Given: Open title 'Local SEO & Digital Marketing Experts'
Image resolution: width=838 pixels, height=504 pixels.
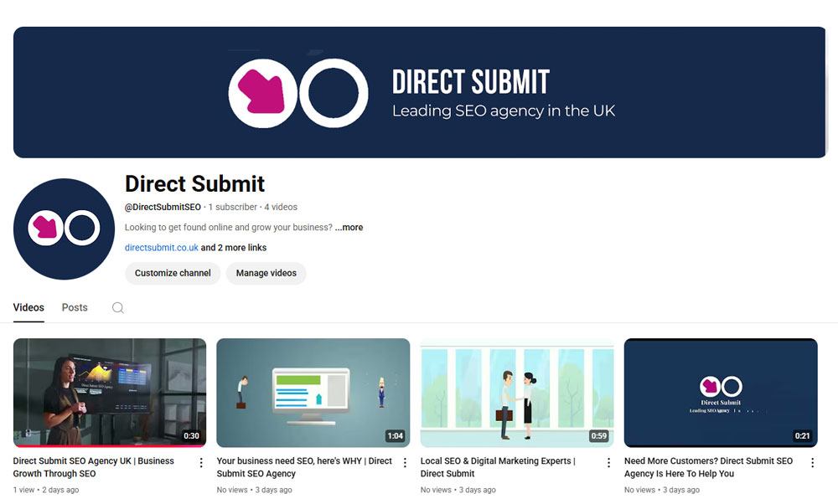Looking at the screenshot, I should [498, 467].
